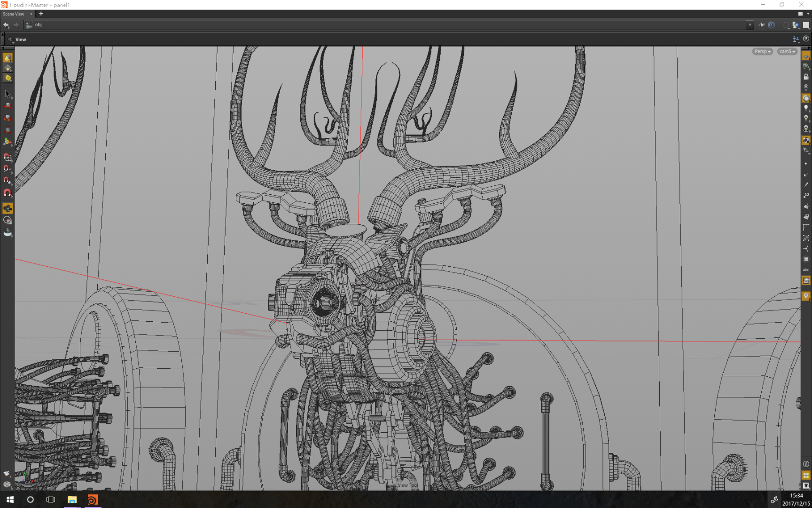Add a new pane tab

click(41, 14)
